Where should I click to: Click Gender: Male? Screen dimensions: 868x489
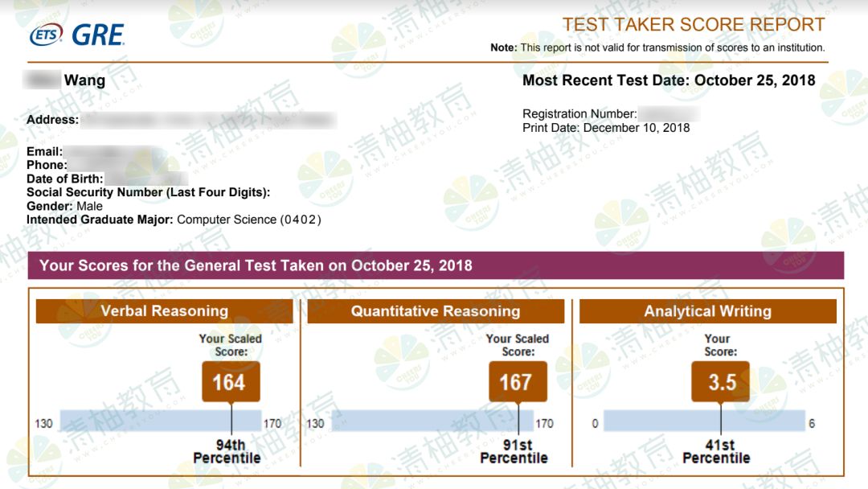(64, 206)
